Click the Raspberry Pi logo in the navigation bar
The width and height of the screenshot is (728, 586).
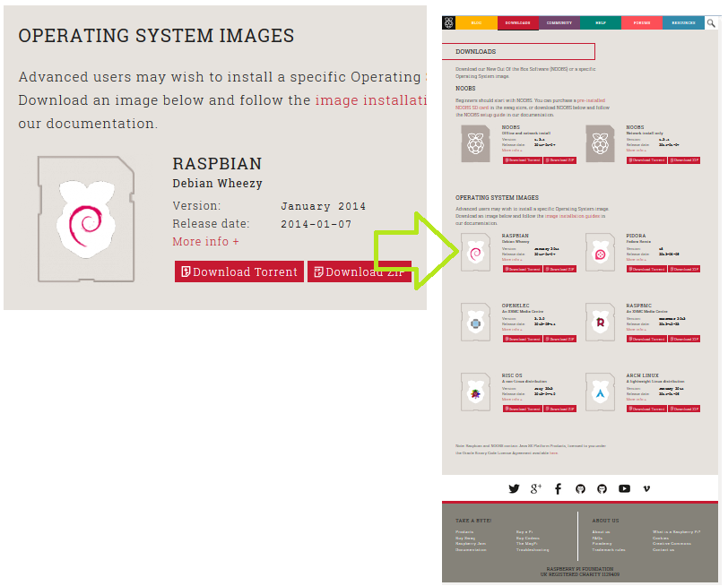[x=449, y=23]
